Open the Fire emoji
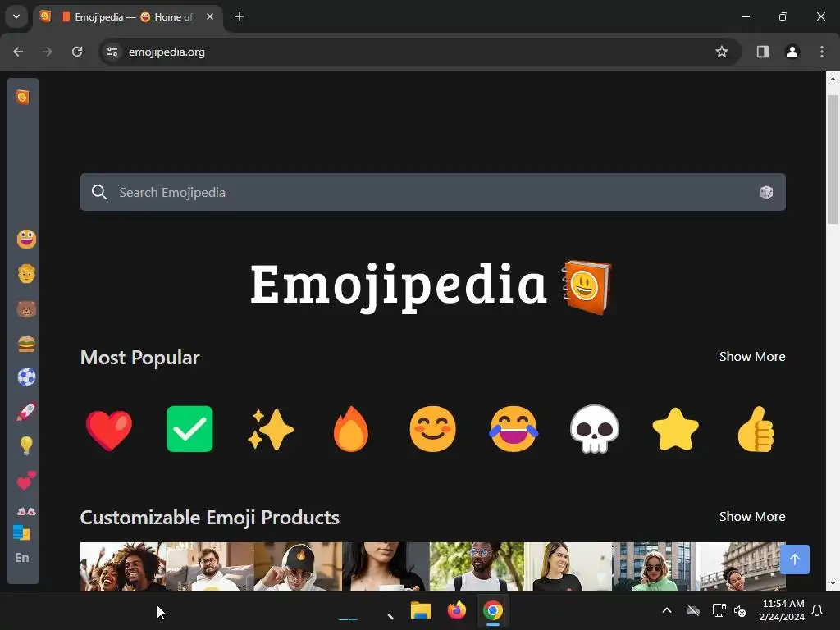This screenshot has height=630, width=840. pos(351,429)
